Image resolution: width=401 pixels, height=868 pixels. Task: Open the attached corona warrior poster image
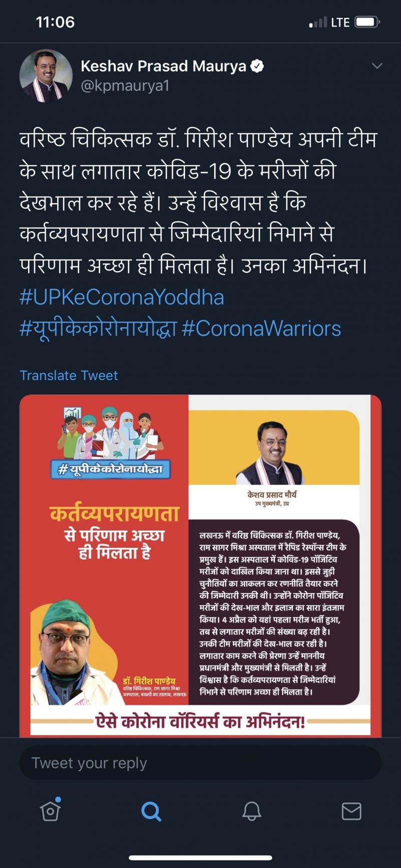pyautogui.click(x=200, y=566)
